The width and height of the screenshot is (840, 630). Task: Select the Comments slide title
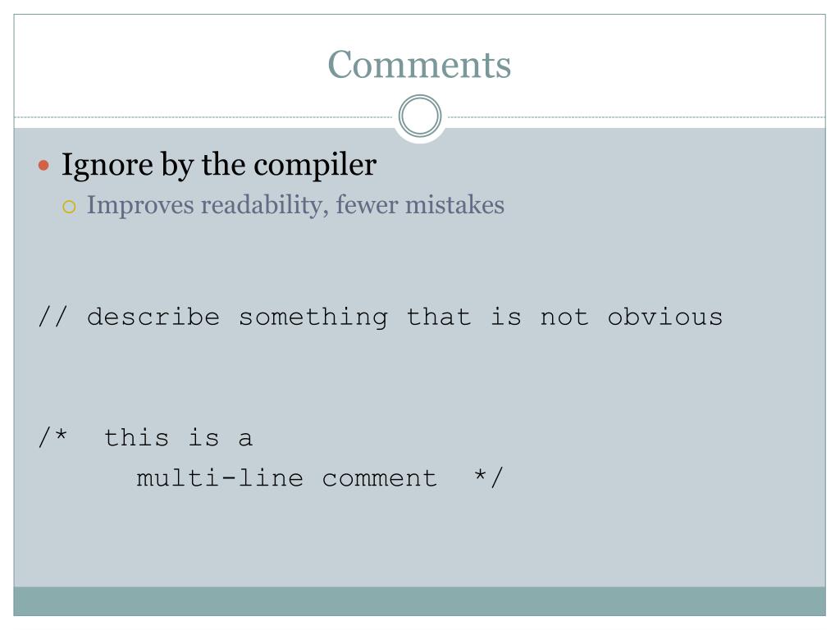[x=419, y=65]
